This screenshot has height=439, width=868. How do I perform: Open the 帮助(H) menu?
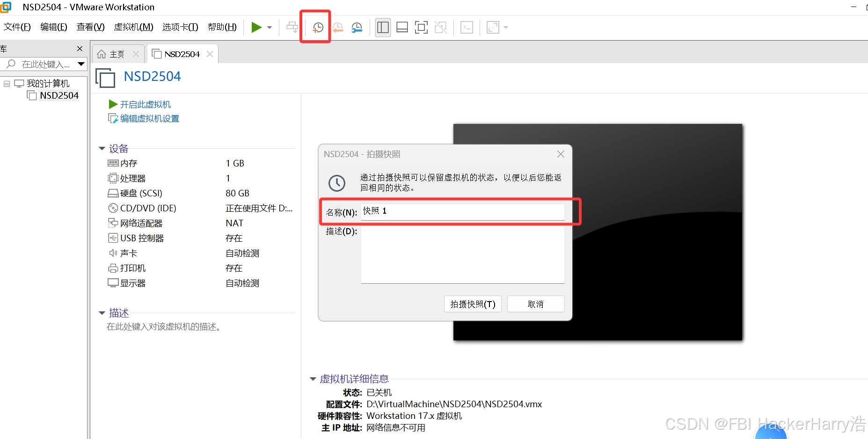click(x=222, y=27)
